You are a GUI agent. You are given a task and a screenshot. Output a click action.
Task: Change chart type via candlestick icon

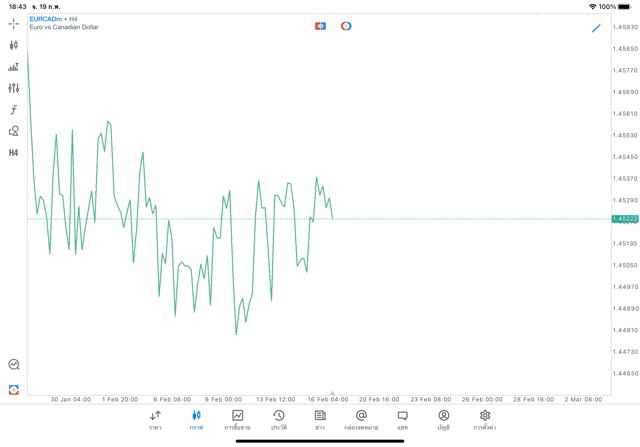click(x=13, y=45)
